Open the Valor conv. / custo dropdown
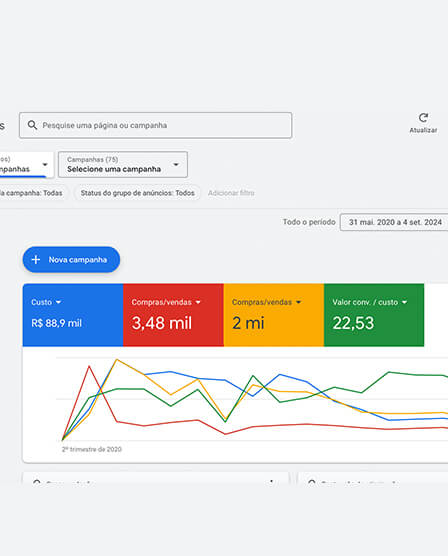 point(404,302)
